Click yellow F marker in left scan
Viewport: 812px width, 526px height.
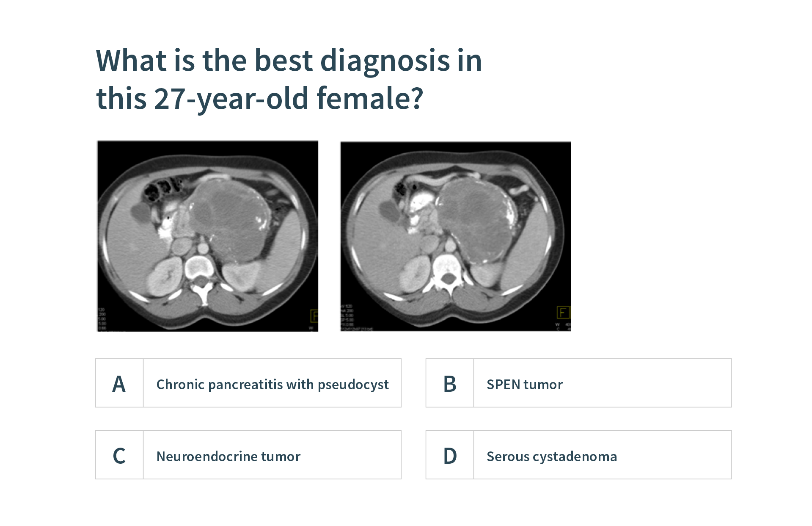314,316
